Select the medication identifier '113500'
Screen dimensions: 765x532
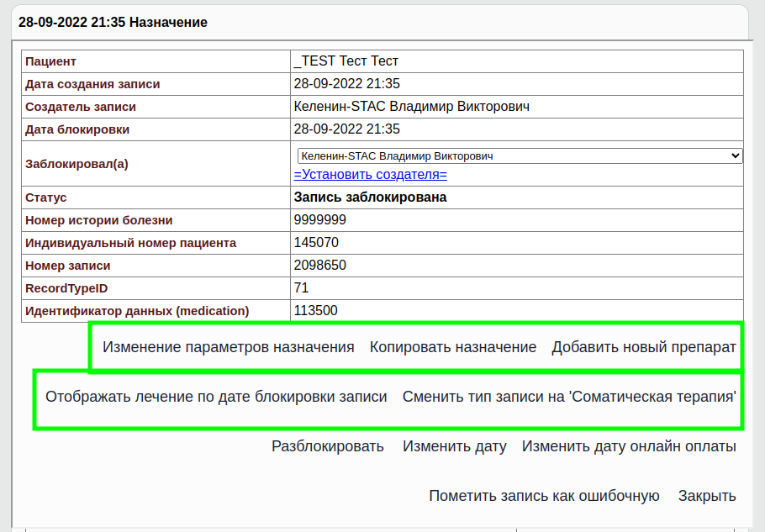click(315, 311)
